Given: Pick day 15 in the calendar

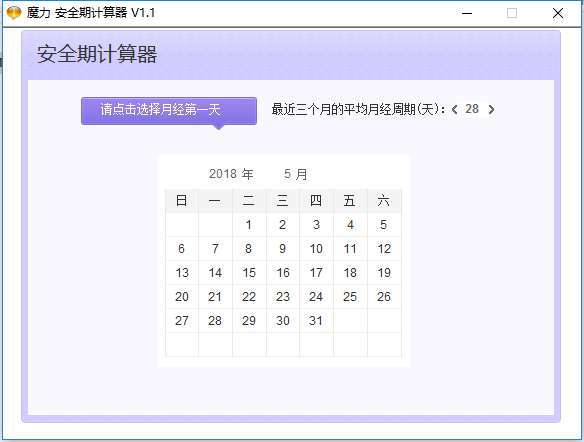Looking at the screenshot, I should [x=249, y=273].
